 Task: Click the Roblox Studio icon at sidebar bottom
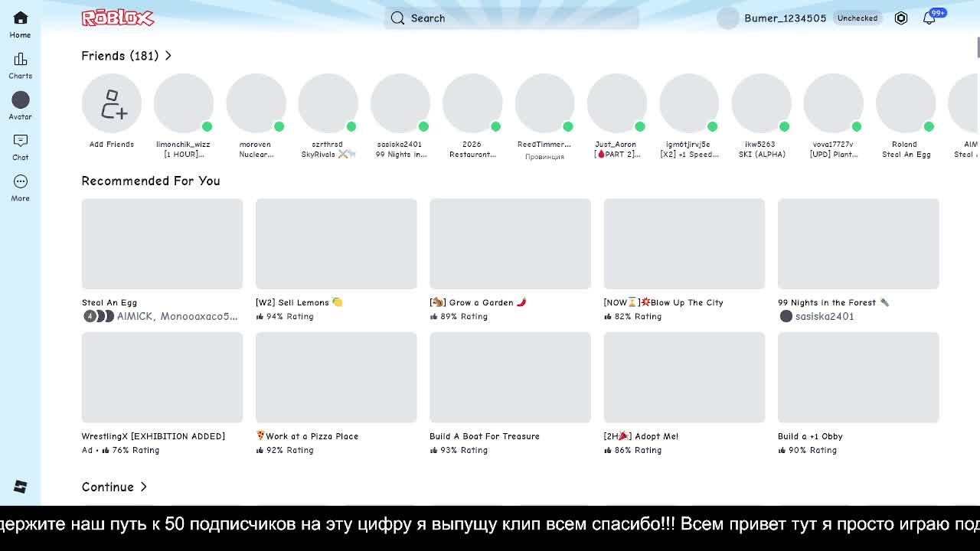click(21, 487)
